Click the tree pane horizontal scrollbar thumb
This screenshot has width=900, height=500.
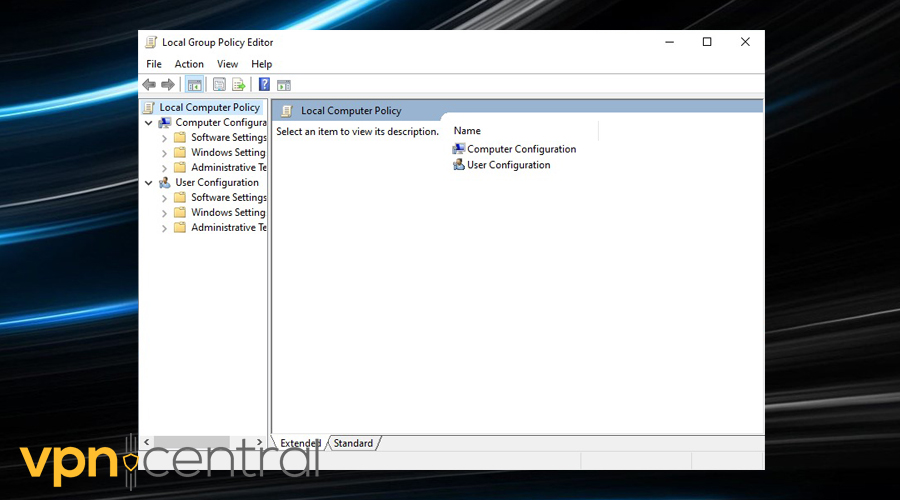pyautogui.click(x=192, y=442)
